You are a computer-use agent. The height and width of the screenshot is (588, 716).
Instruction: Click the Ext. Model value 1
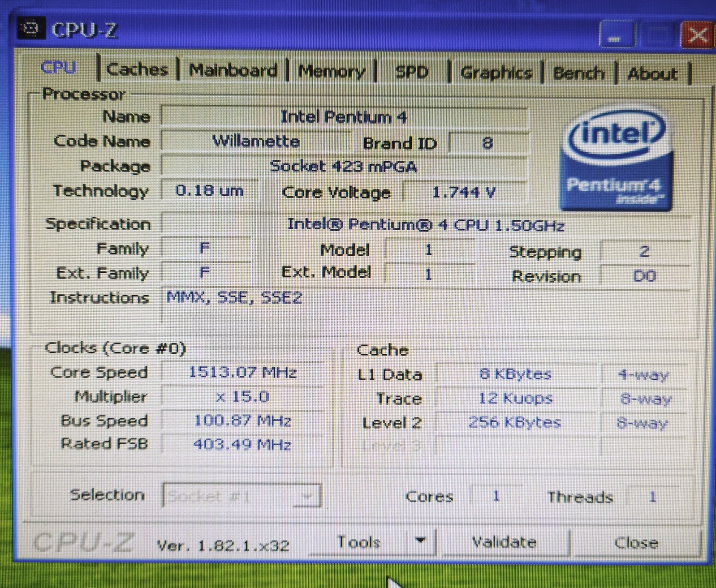(429, 274)
